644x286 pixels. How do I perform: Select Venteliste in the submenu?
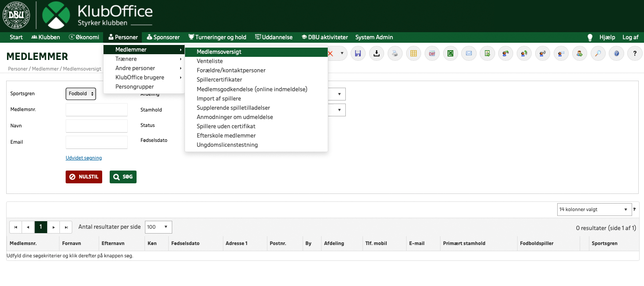coord(256,61)
